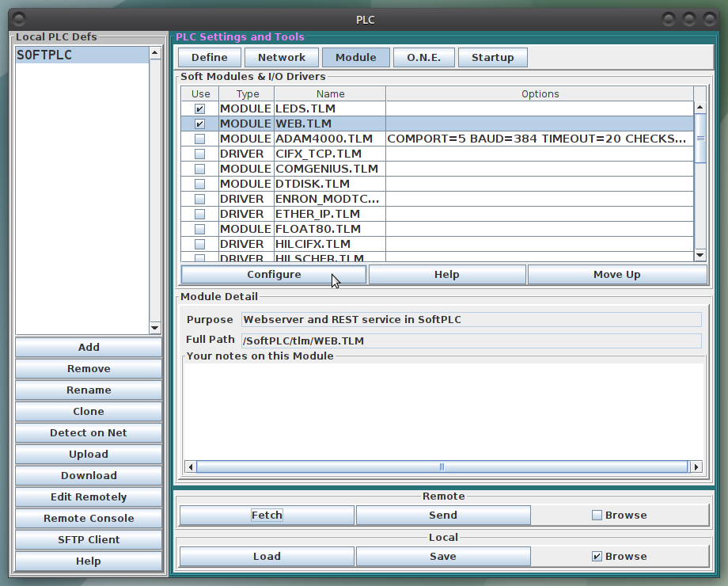Click Fetch in the Remote section
The width and height of the screenshot is (728, 586).
267,516
